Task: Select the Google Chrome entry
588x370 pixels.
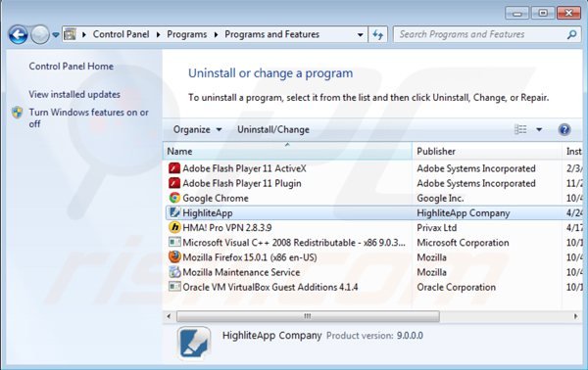Action: (216, 198)
